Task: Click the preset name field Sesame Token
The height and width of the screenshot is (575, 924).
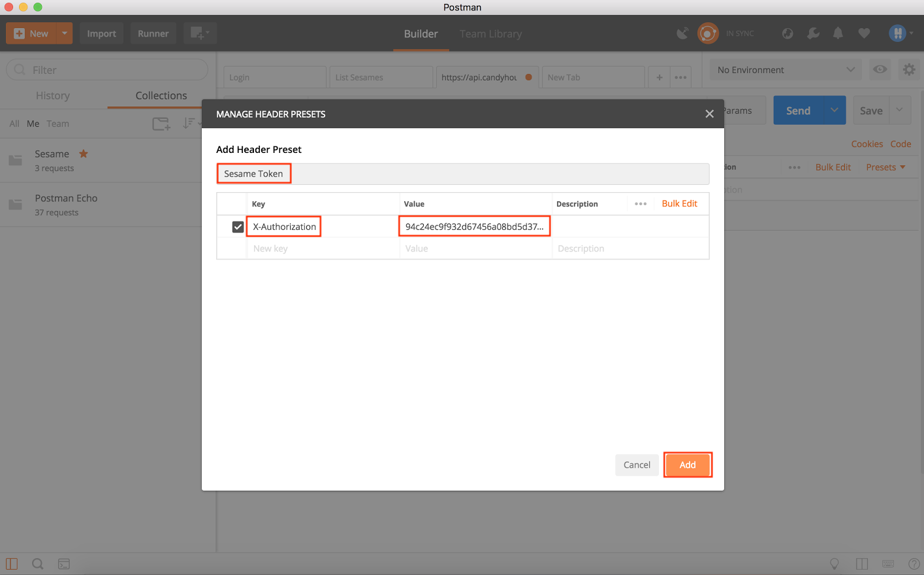Action: pos(463,174)
